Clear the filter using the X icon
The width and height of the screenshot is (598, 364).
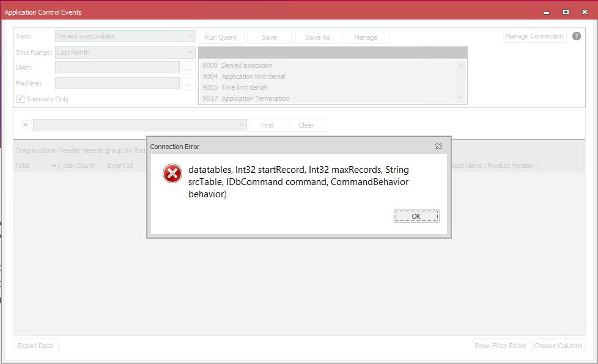pos(25,125)
